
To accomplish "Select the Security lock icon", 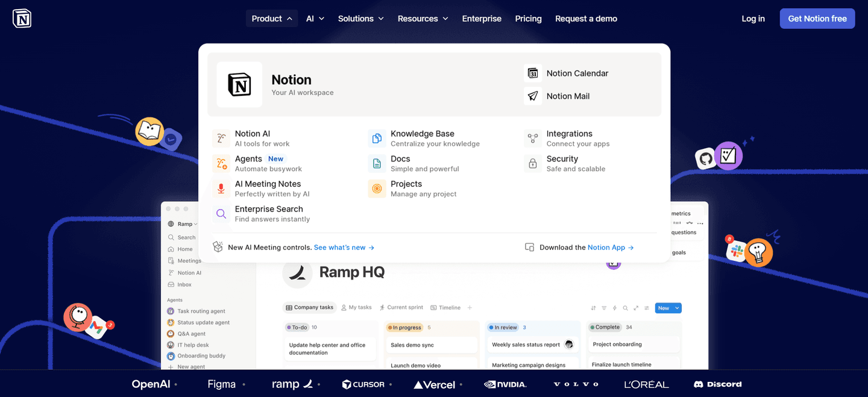I will pos(533,164).
